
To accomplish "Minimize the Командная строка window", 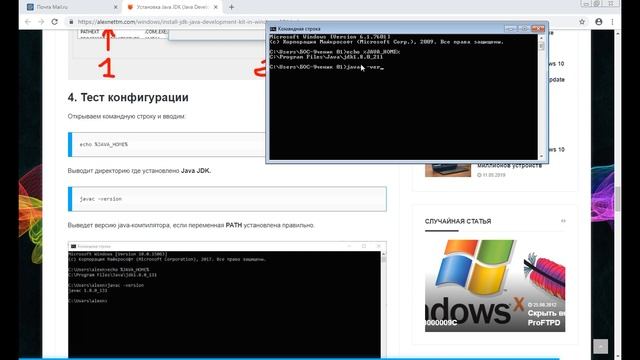I will pos(510,29).
